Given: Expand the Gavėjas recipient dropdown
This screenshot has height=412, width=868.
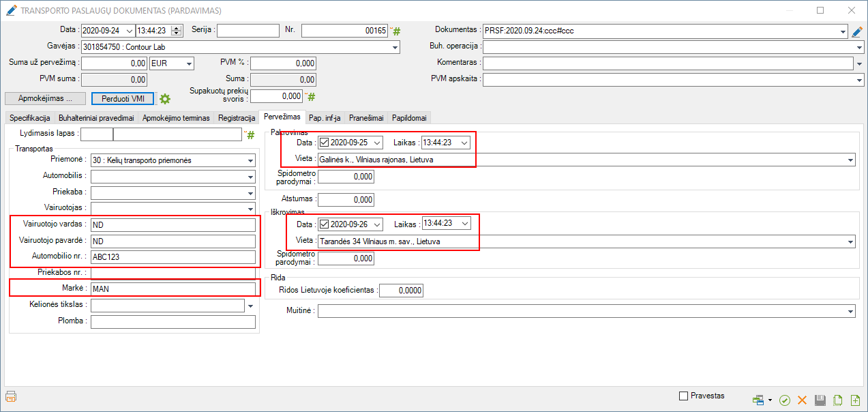Looking at the screenshot, I should pos(395,48).
